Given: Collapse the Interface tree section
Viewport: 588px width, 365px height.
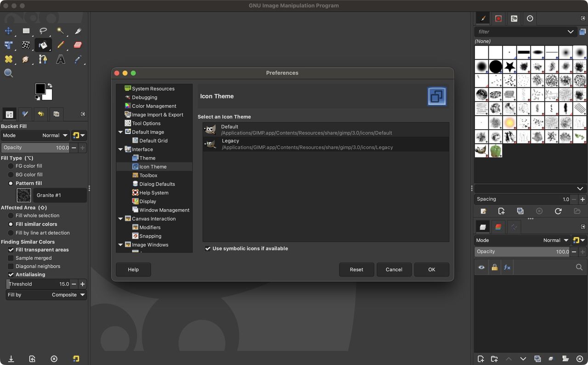Looking at the screenshot, I should point(121,149).
